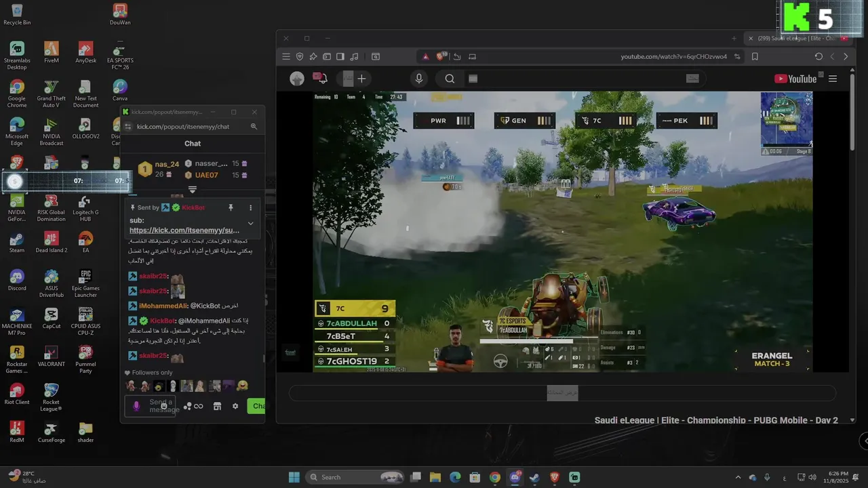
Task: Click the green Chat send button
Action: 256,406
